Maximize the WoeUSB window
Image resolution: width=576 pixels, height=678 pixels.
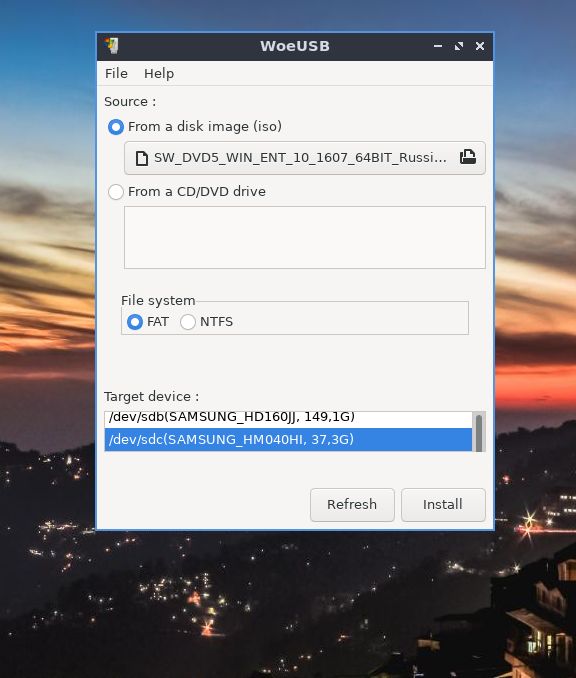point(459,46)
